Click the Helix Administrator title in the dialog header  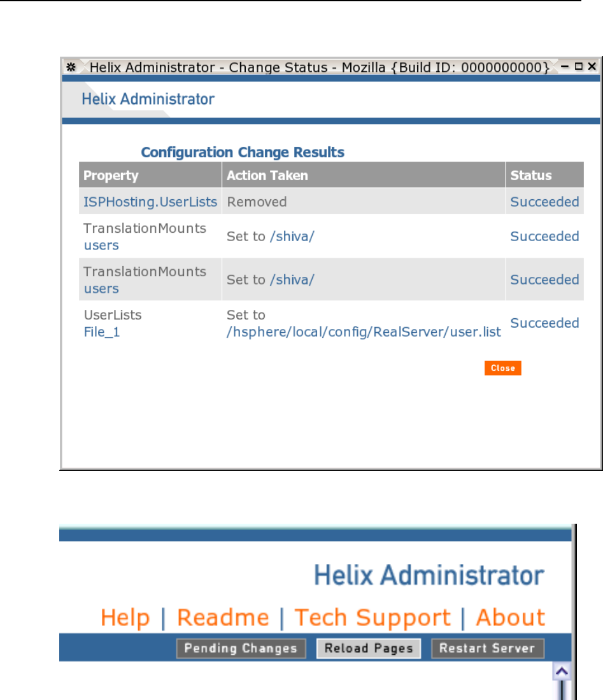(148, 99)
